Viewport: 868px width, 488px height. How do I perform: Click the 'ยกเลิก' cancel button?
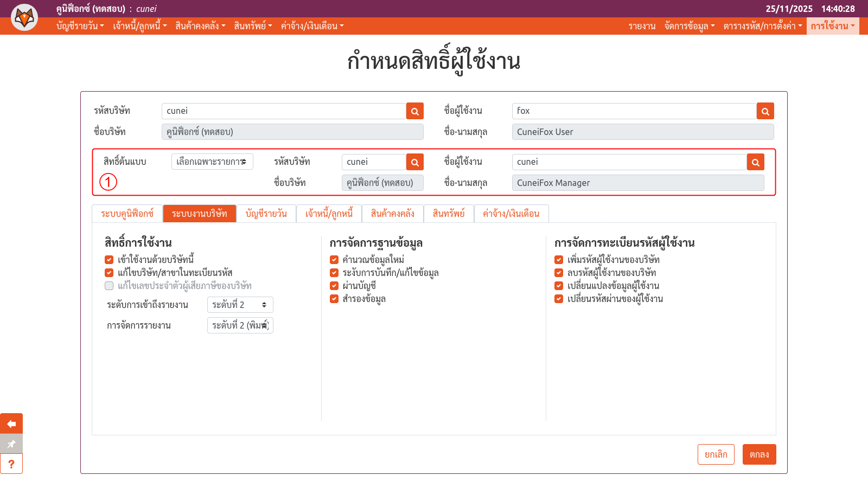coord(716,454)
